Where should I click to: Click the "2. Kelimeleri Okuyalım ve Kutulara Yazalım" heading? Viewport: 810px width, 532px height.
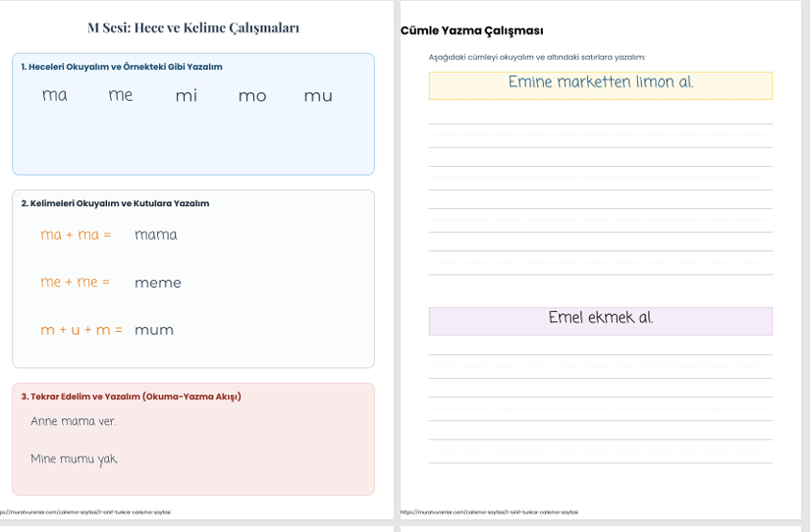click(115, 203)
